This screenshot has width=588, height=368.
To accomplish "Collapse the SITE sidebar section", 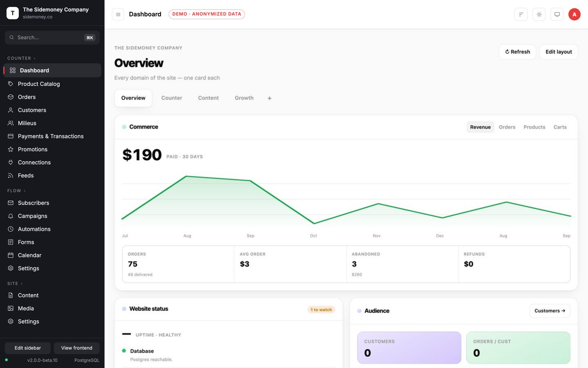I will (x=15, y=283).
